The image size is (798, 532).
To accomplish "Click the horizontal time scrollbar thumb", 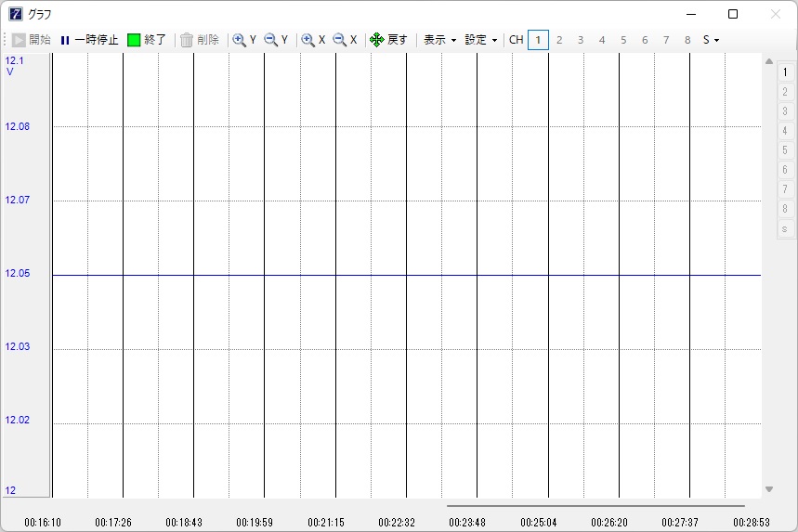I will pos(595,506).
